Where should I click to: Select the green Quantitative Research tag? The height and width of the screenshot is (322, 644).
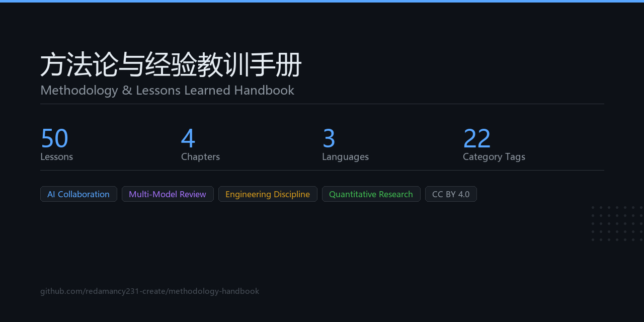371,194
